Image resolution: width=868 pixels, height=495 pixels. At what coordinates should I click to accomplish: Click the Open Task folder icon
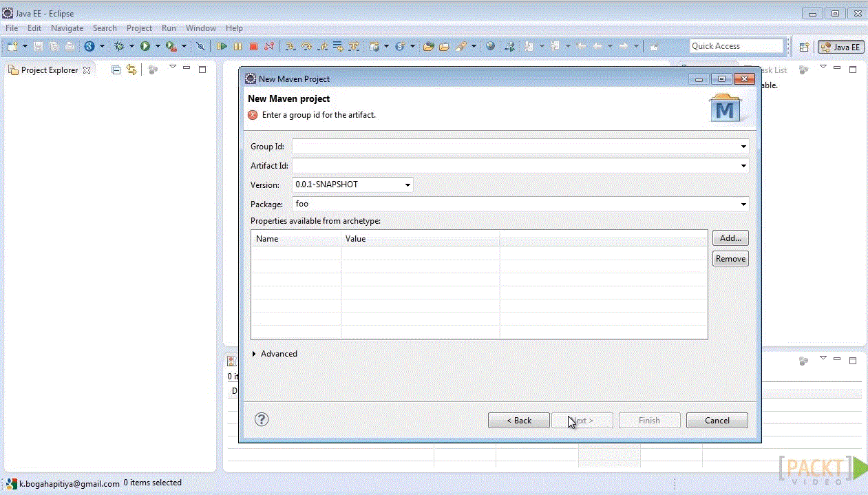coord(444,46)
